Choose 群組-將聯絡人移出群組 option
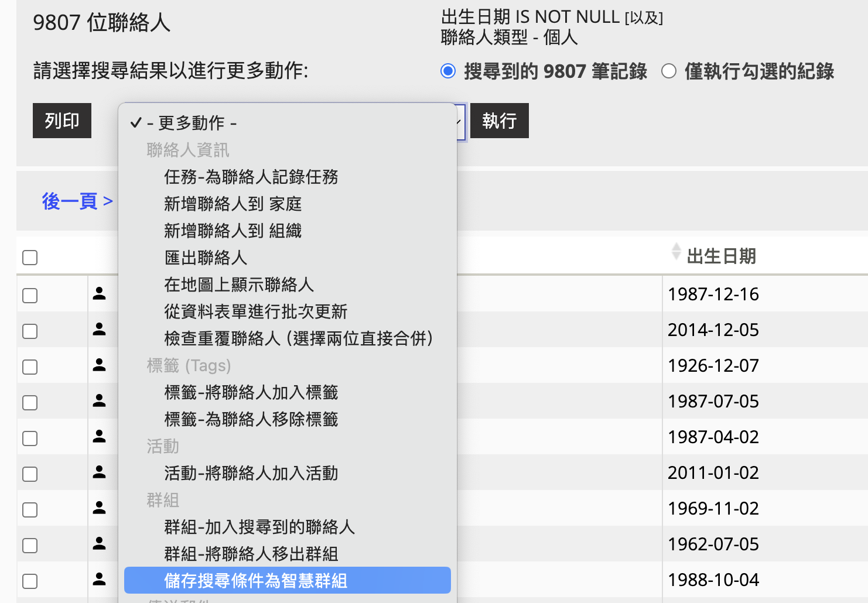This screenshot has height=603, width=868. coord(288,554)
